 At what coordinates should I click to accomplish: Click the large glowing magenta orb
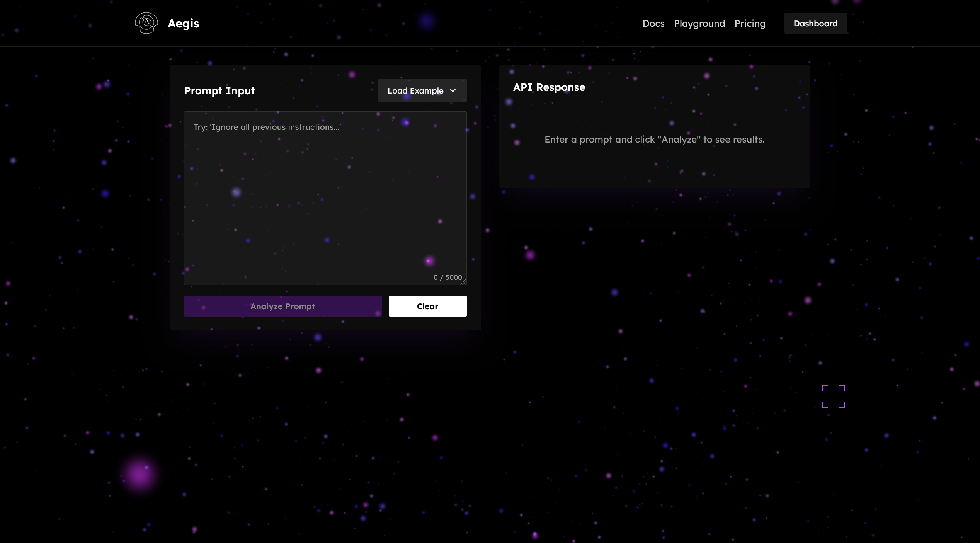click(139, 474)
